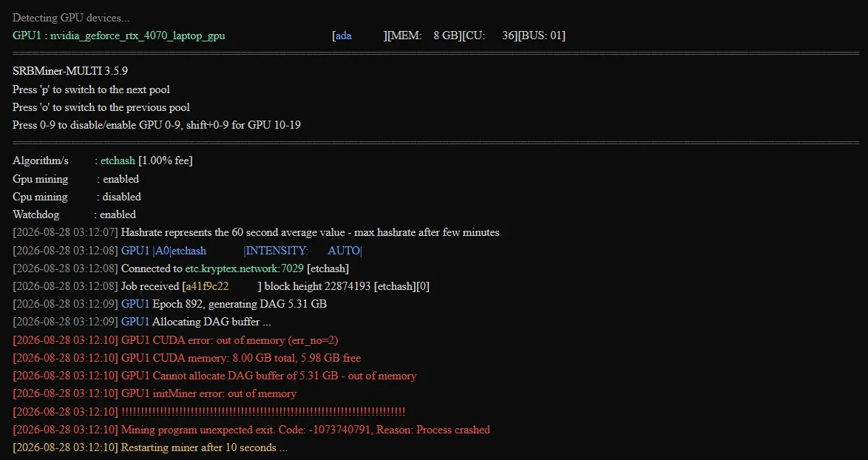
Task: Click the job ID a41f9c22
Action: [207, 286]
